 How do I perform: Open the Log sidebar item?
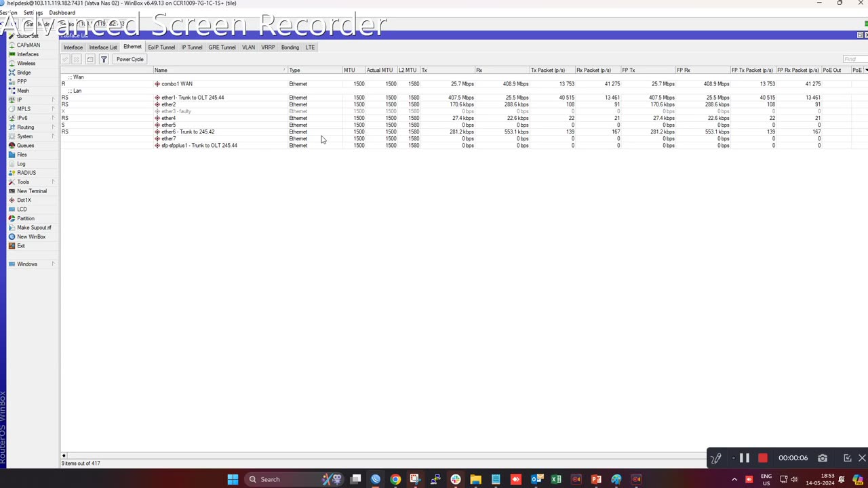[21, 164]
